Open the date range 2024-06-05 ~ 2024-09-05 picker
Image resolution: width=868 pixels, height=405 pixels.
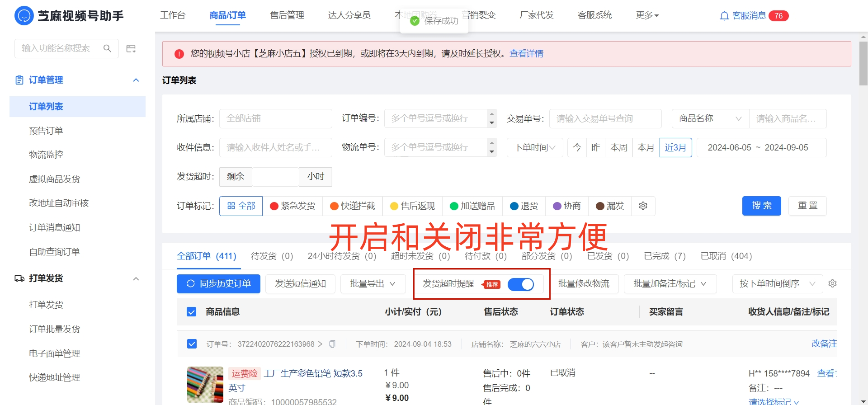[762, 148]
